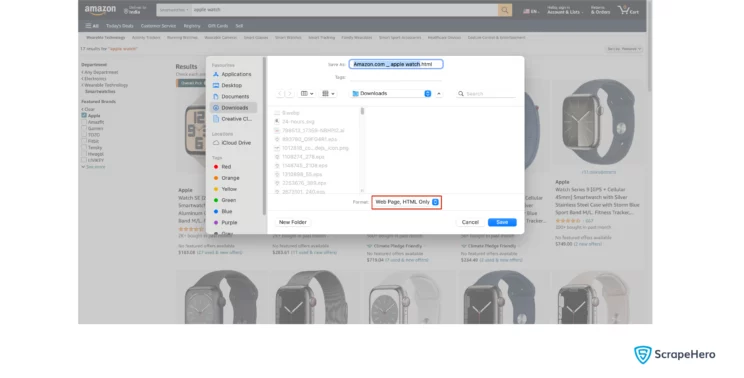Tick the TOZO brand checkbox
744x378 pixels.
point(84,135)
